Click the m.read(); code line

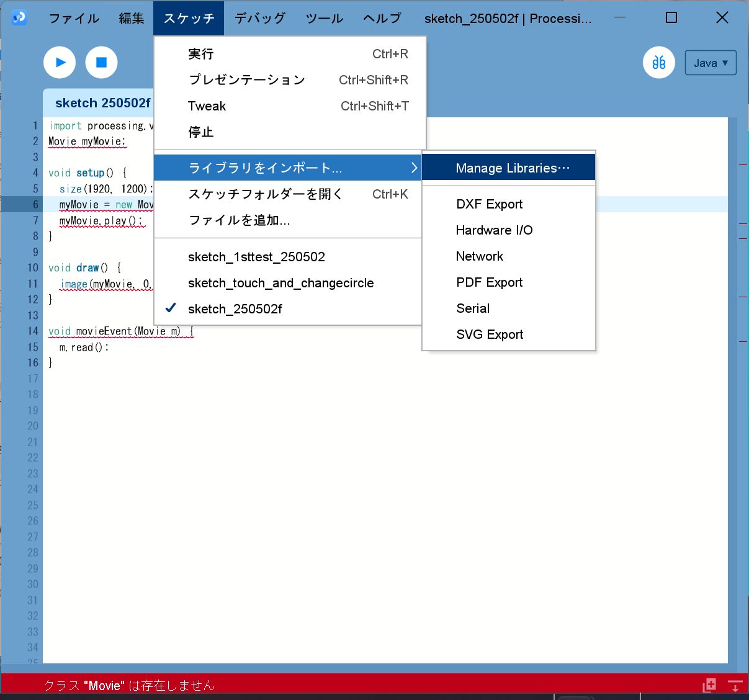pyautogui.click(x=84, y=347)
